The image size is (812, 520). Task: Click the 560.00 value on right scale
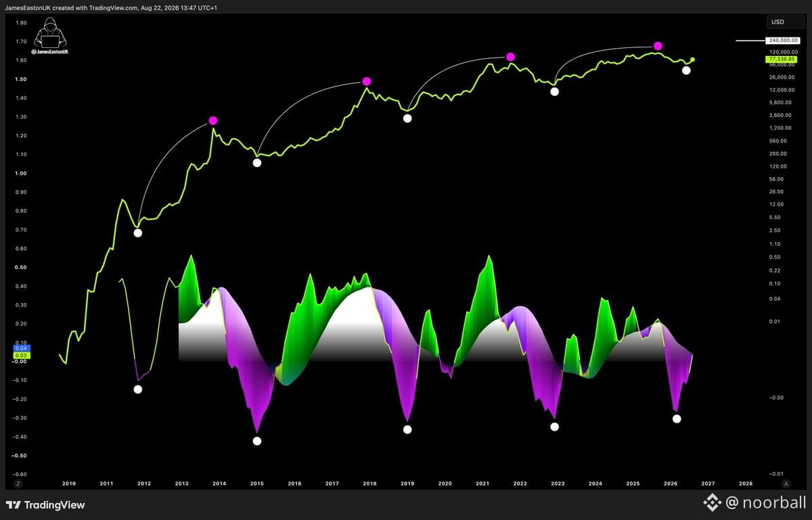click(x=778, y=141)
